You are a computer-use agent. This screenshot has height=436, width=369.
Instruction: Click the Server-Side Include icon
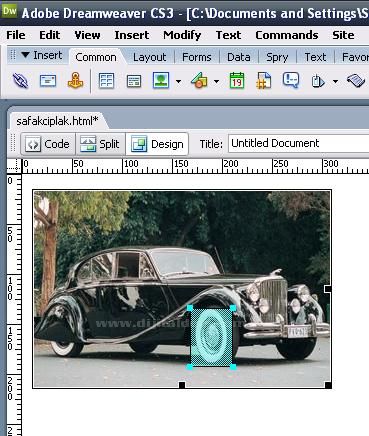click(264, 81)
